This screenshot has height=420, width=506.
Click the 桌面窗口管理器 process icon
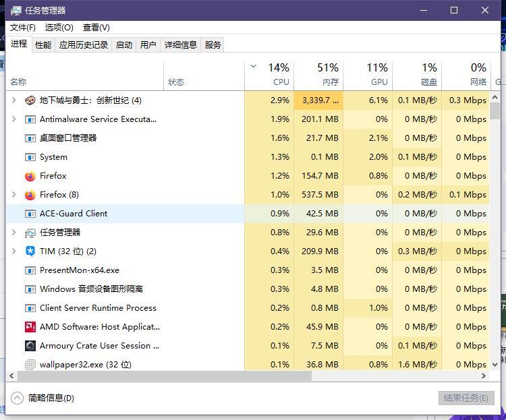point(30,138)
